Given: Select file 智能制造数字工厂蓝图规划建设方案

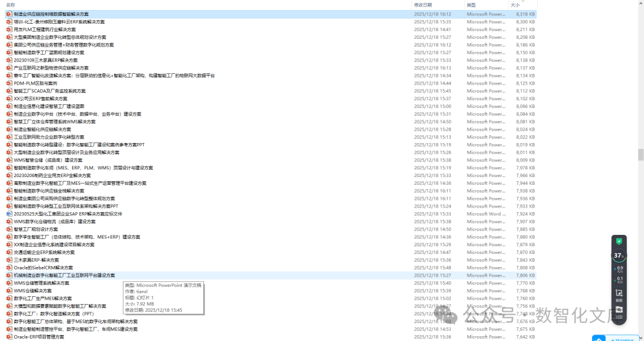Looking at the screenshot, I should point(49,52).
